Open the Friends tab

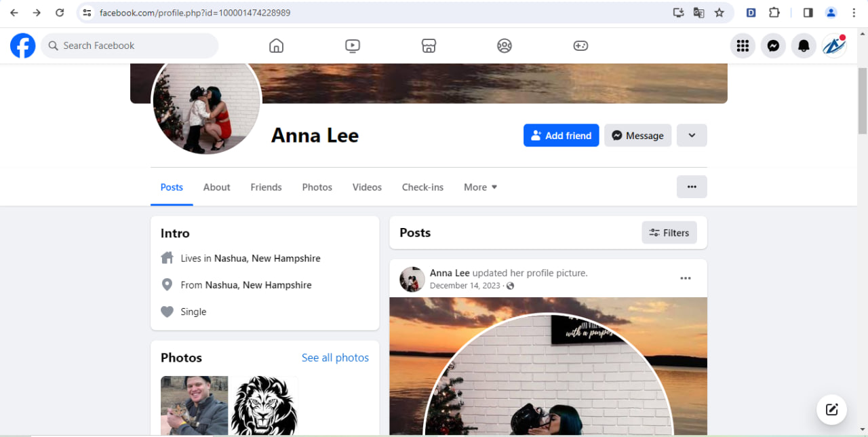266,187
